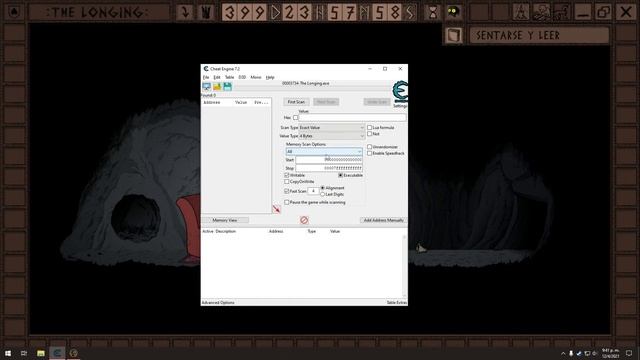Select the Alignment radio button
This screenshot has height=360, width=640.
point(322,188)
